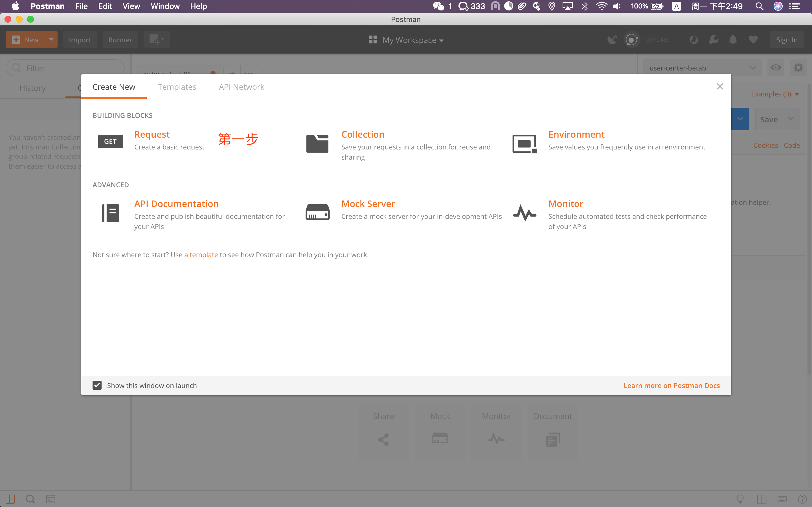The height and width of the screenshot is (507, 812).
Task: Close the Create New dialog
Action: (720, 87)
